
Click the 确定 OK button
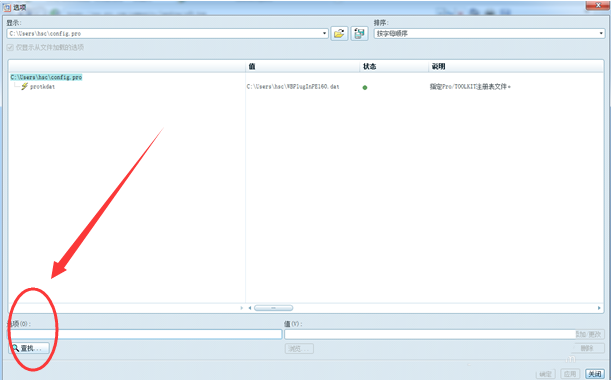546,374
